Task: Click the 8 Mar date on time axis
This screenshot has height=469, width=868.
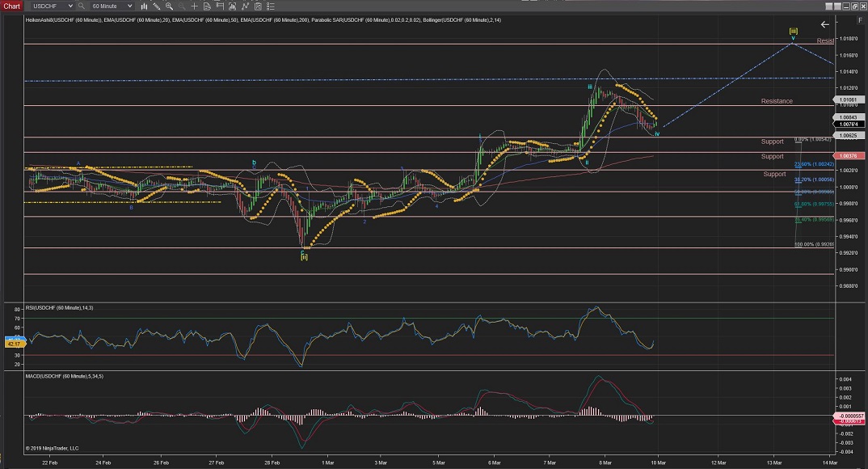Action: click(605, 463)
